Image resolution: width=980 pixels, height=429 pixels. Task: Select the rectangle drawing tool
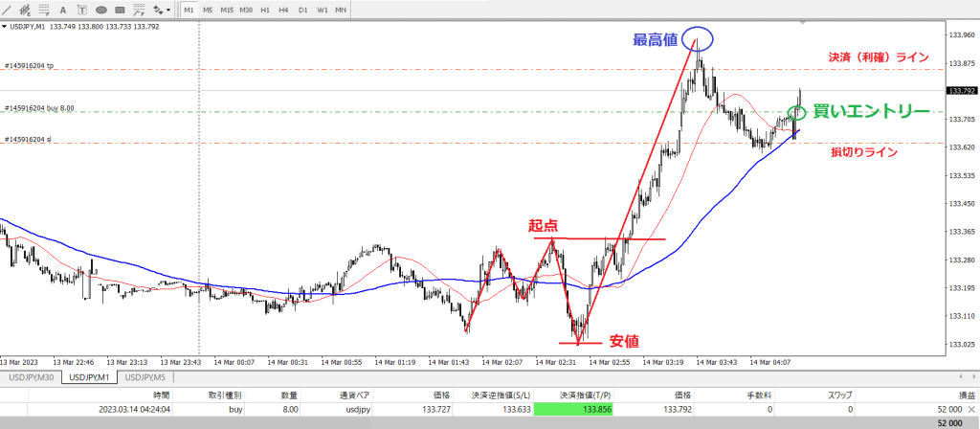click(x=122, y=10)
